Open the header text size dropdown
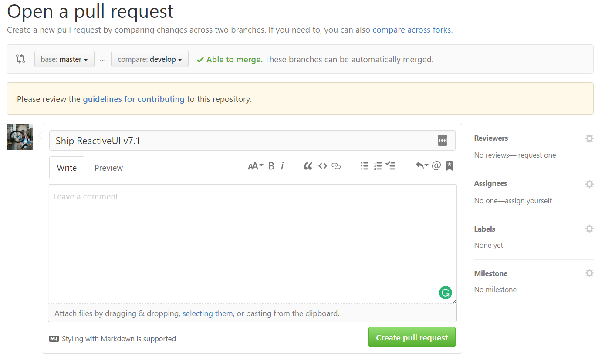Screen dimensions: 605x364 pyautogui.click(x=255, y=166)
